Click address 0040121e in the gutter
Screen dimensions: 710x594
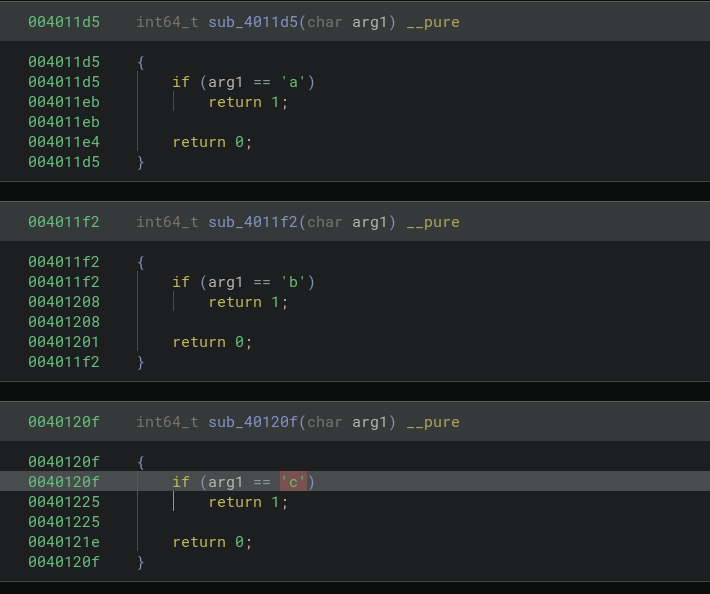click(64, 542)
